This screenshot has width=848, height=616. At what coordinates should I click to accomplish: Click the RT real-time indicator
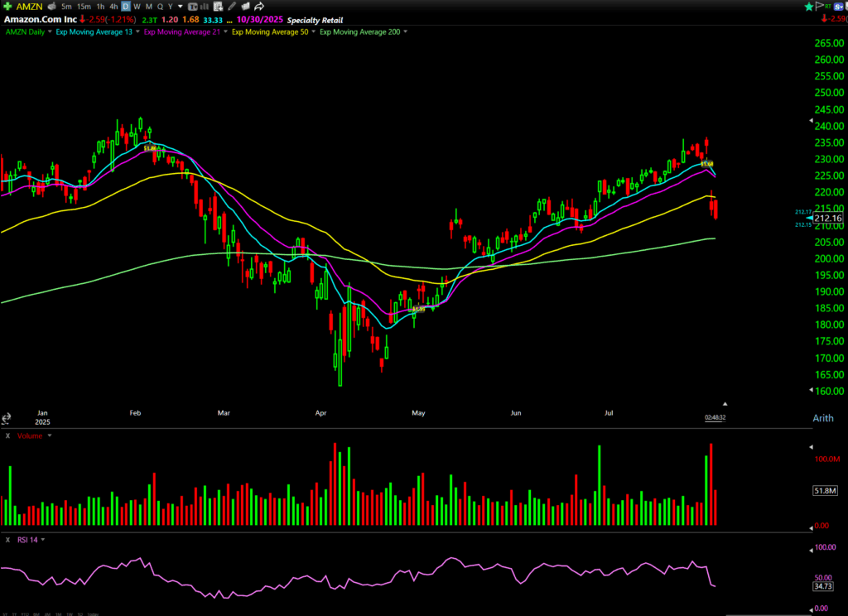[x=828, y=6]
